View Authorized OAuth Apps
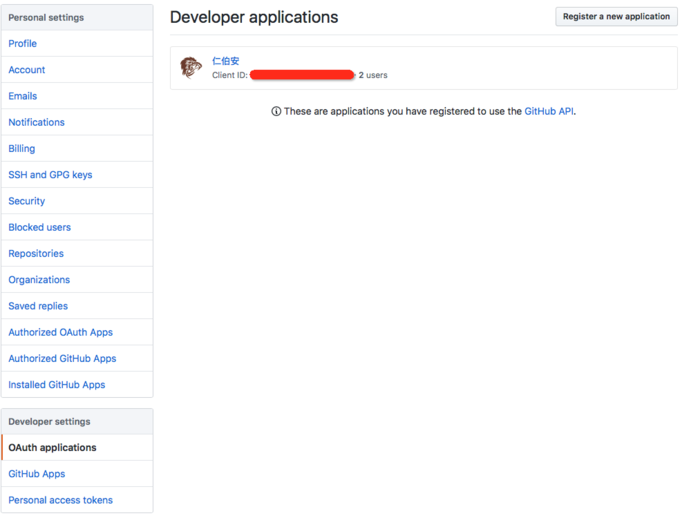 pos(61,332)
